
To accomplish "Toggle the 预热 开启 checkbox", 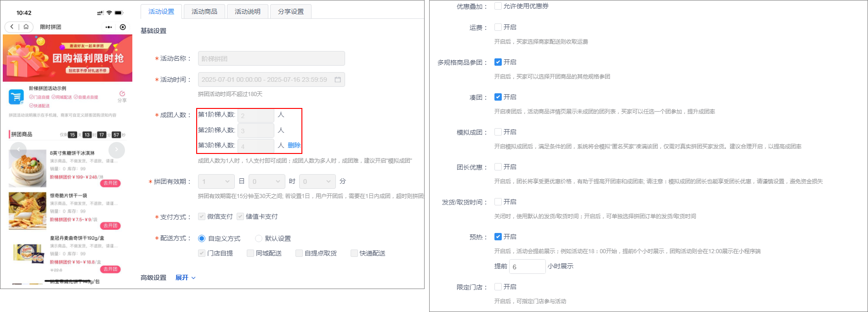I will click(x=498, y=237).
